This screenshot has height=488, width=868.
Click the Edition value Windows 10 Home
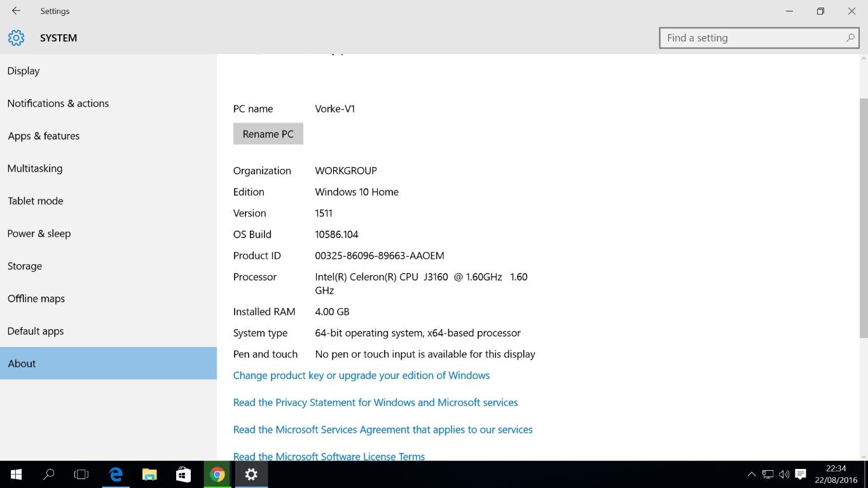pos(357,192)
